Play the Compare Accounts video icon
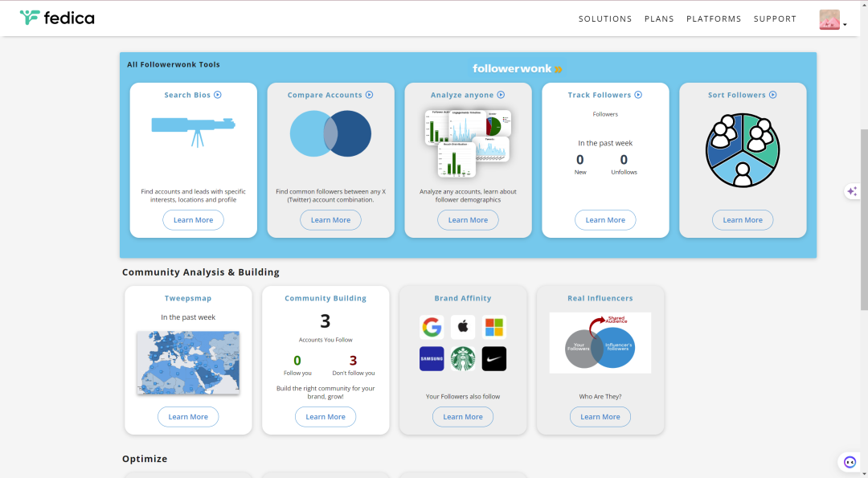Image resolution: width=868 pixels, height=478 pixels. coord(369,95)
